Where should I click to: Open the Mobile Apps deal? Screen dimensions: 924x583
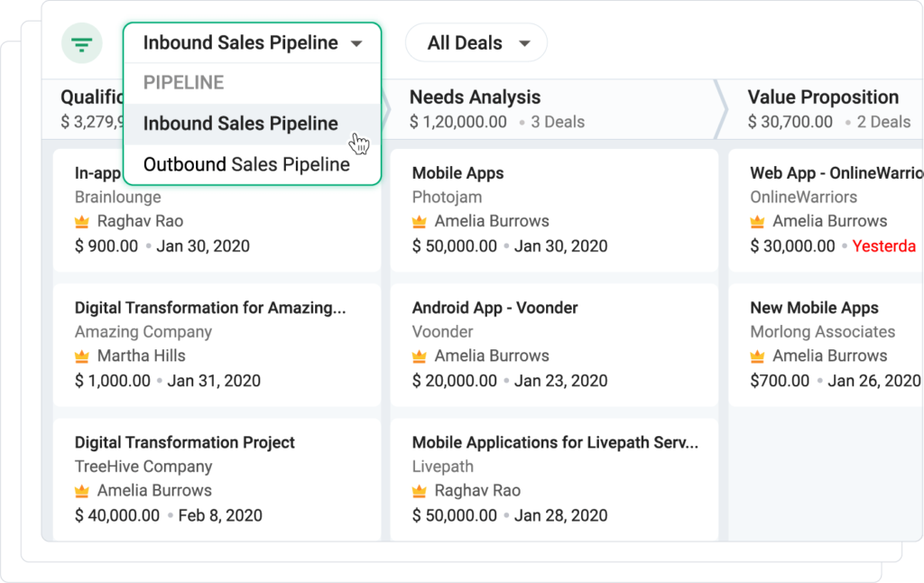point(457,173)
